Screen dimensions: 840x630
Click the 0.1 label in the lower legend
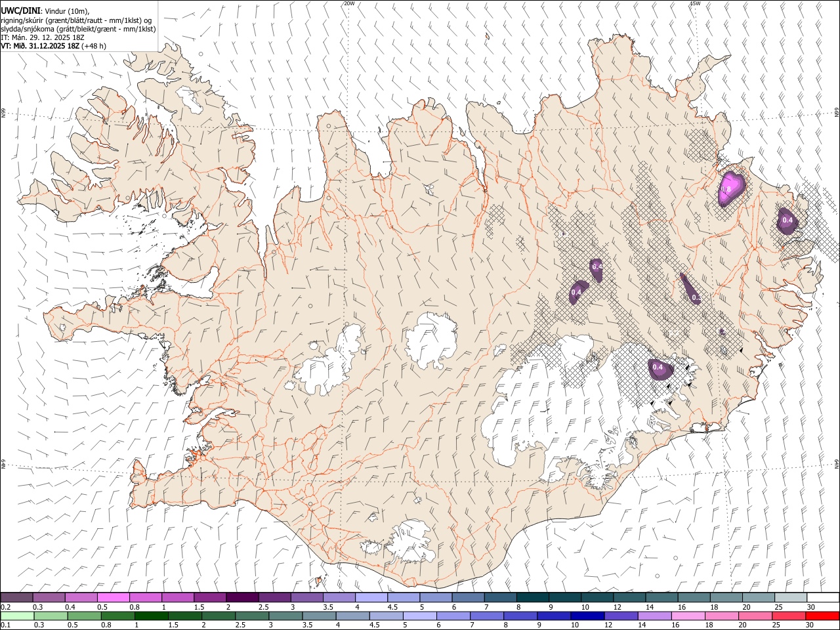(x=4, y=625)
